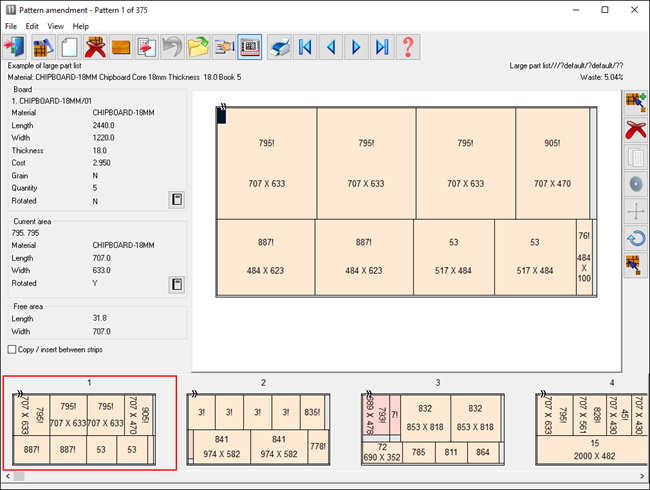Click the add part icon with green plus
The image size is (650, 490).
coord(635,101)
